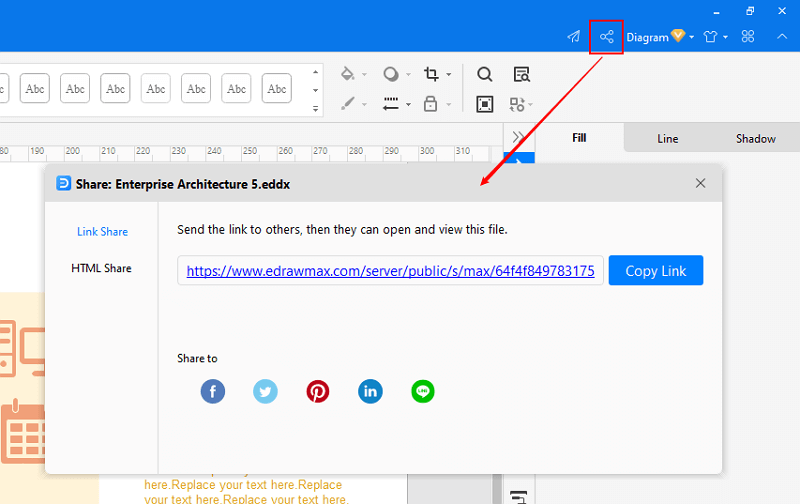This screenshot has width=800, height=504.
Task: Click the find in document icon
Action: pos(521,74)
